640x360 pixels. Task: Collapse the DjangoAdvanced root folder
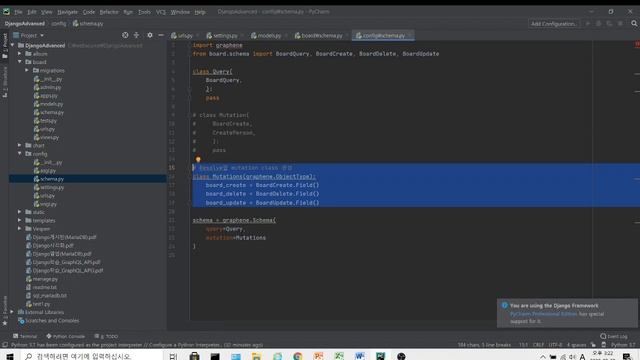click(x=13, y=45)
